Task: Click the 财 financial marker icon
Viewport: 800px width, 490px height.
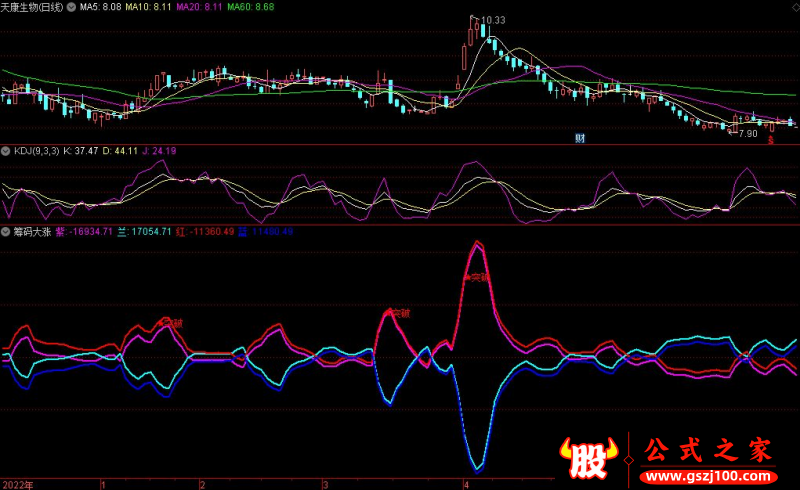Action: [x=579, y=137]
